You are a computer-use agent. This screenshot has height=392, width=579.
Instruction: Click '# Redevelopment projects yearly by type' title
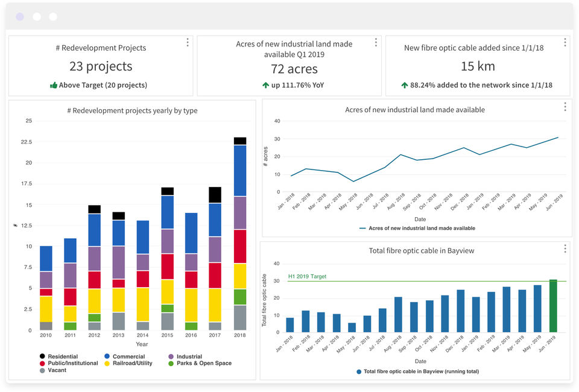pyautogui.click(x=132, y=111)
